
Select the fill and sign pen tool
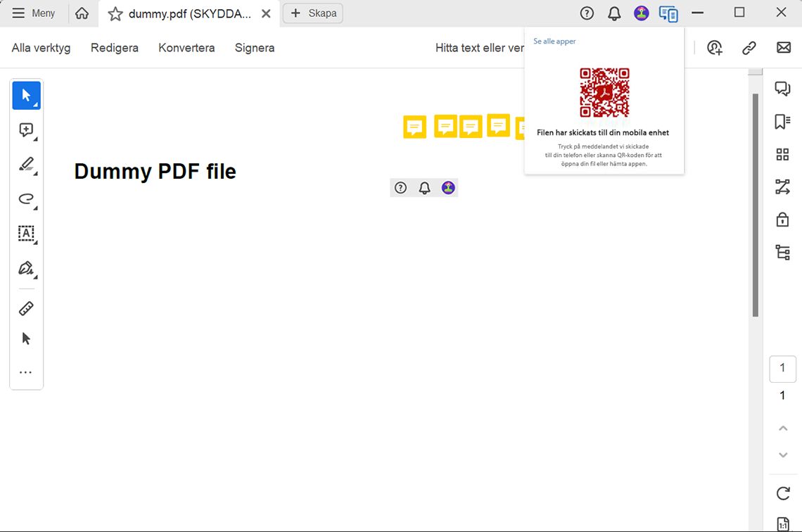[27, 269]
